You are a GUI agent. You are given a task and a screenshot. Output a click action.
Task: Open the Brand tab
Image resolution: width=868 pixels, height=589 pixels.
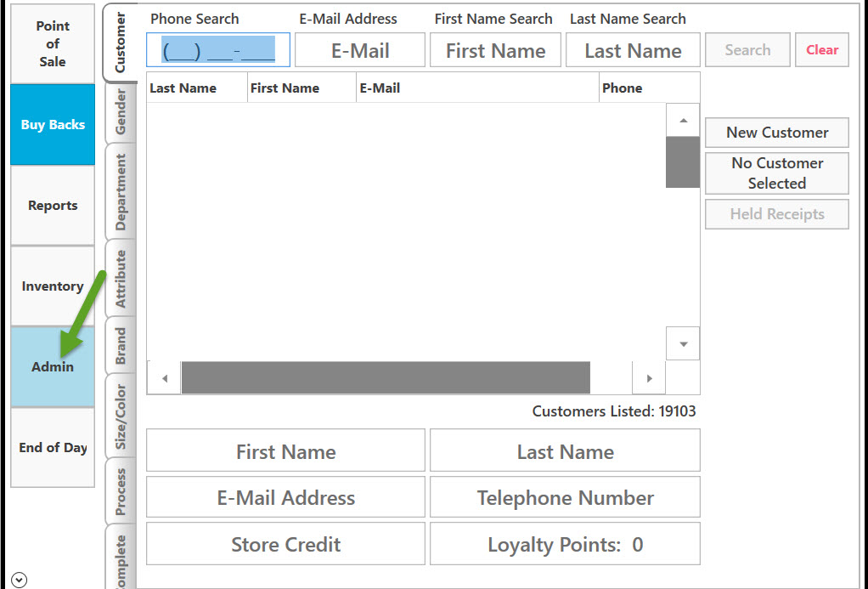point(121,346)
